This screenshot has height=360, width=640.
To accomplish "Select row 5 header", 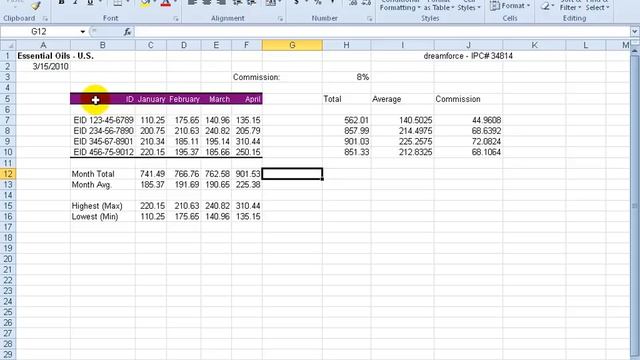I will 8,99.
